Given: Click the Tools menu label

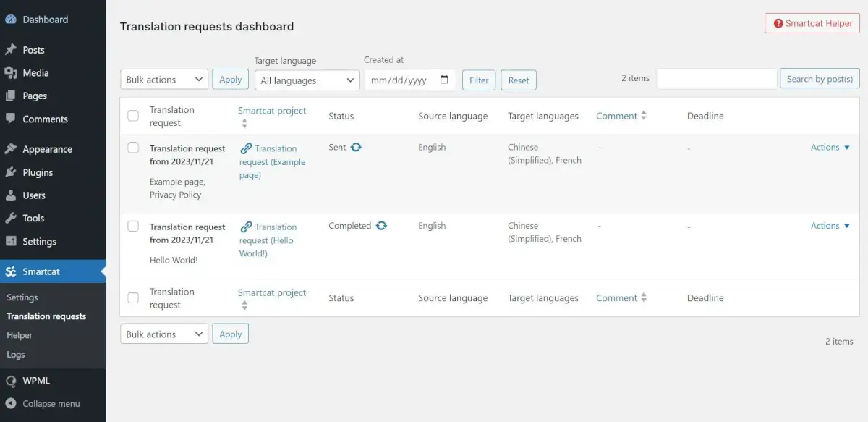Looking at the screenshot, I should click(x=33, y=218).
